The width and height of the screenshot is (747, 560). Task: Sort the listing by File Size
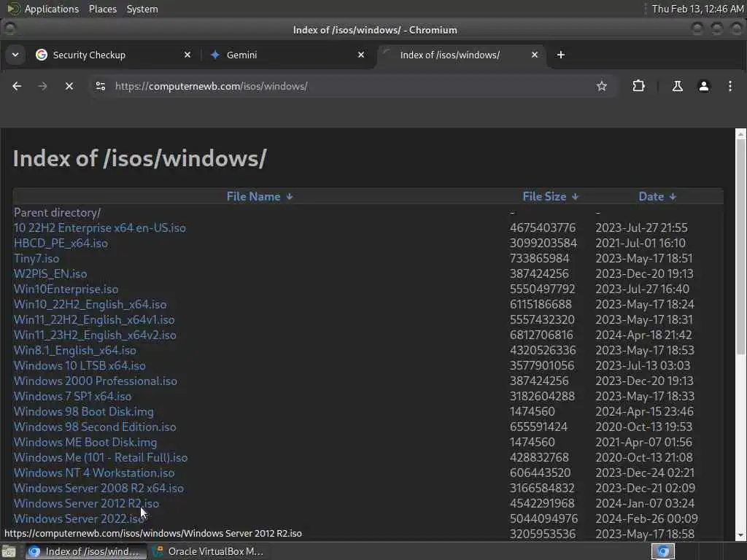point(544,197)
